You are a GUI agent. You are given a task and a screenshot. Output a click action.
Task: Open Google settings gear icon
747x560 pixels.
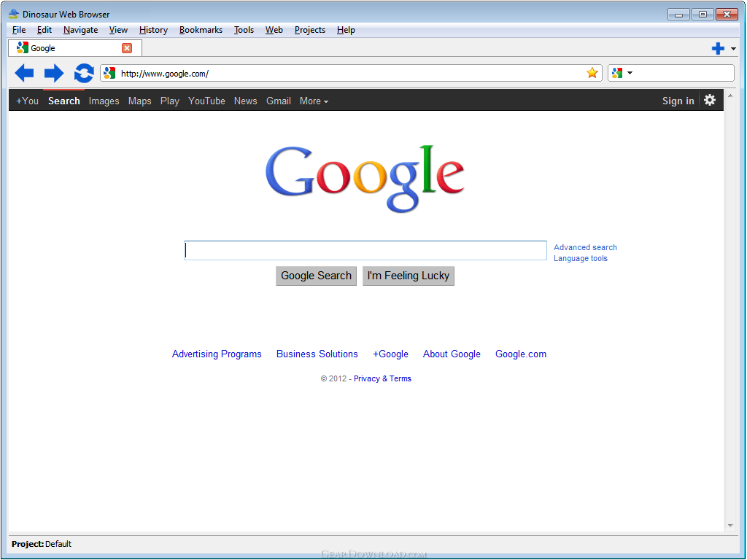coord(710,100)
